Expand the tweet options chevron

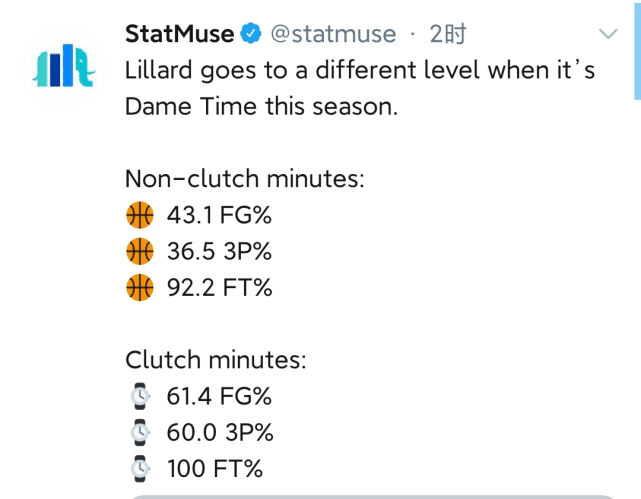coord(608,35)
